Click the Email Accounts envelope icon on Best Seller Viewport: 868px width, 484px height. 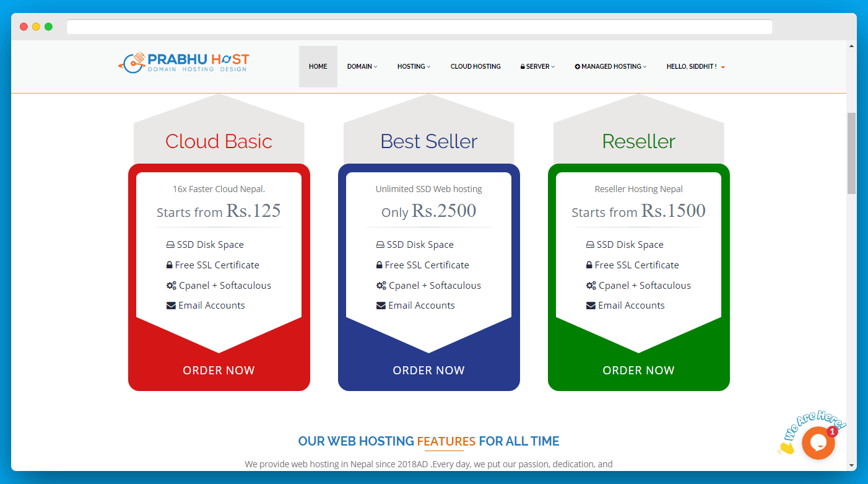[381, 305]
